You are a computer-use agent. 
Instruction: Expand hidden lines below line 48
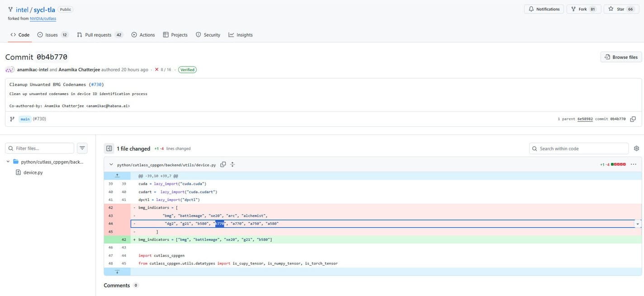[x=117, y=272]
